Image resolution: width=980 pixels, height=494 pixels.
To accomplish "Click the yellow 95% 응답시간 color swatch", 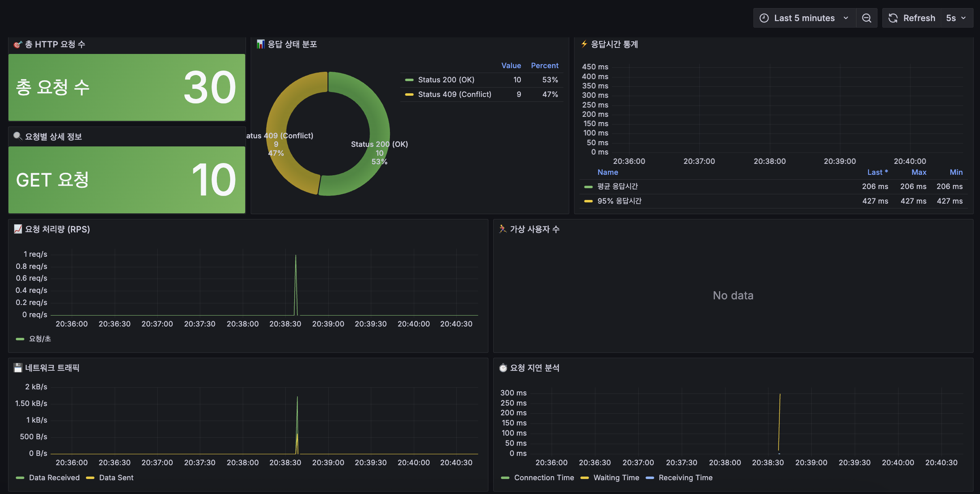I will (588, 201).
